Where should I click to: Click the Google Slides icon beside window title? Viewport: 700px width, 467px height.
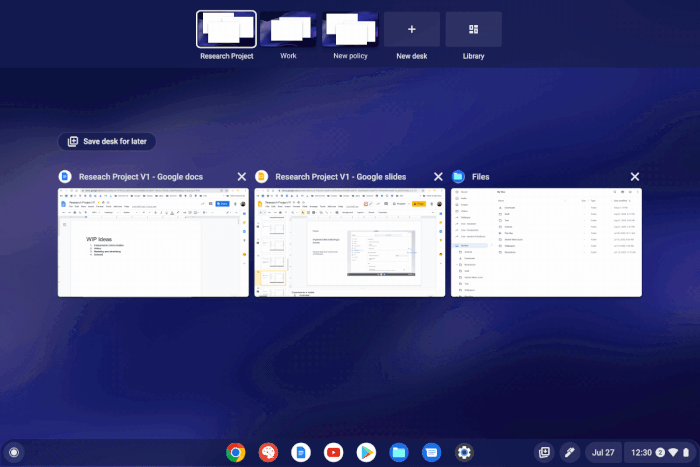point(262,177)
